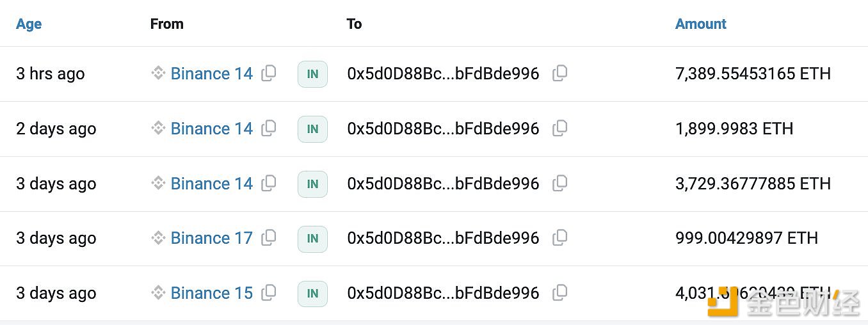
Task: Copy the Binance 15 sender address
Action: point(269,292)
